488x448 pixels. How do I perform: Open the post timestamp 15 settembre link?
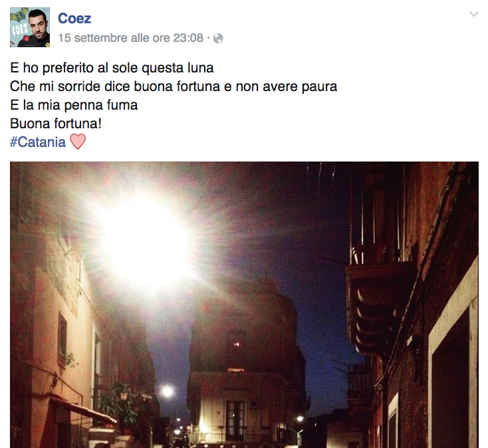pos(131,38)
